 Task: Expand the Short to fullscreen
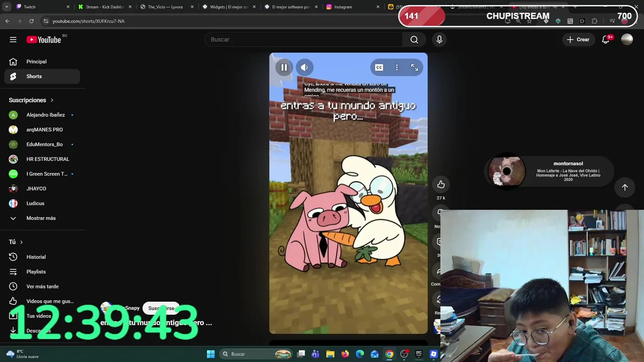point(415,67)
